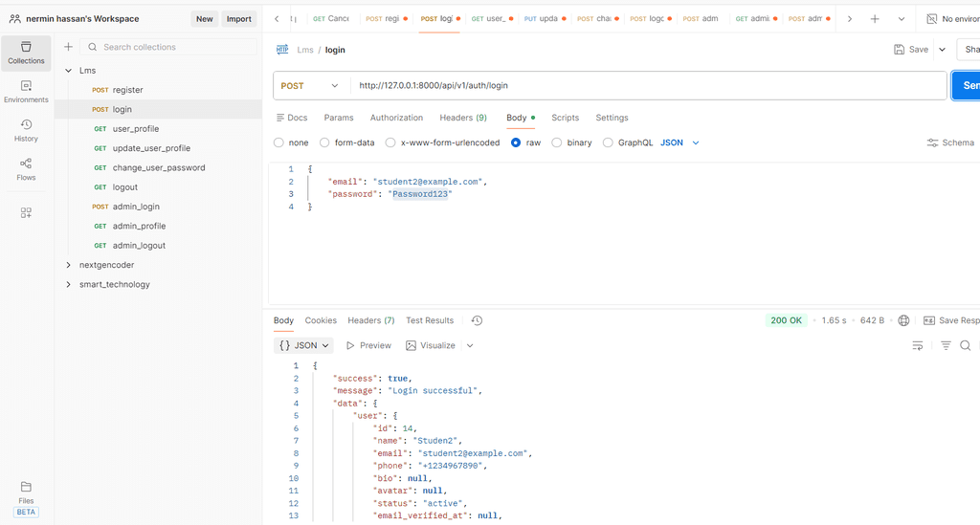This screenshot has width=980, height=525.
Task: Click the plus icon to create collection
Action: click(x=68, y=47)
